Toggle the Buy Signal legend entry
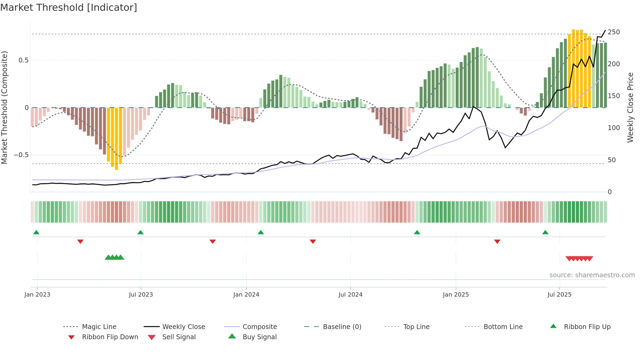 pyautogui.click(x=252, y=337)
